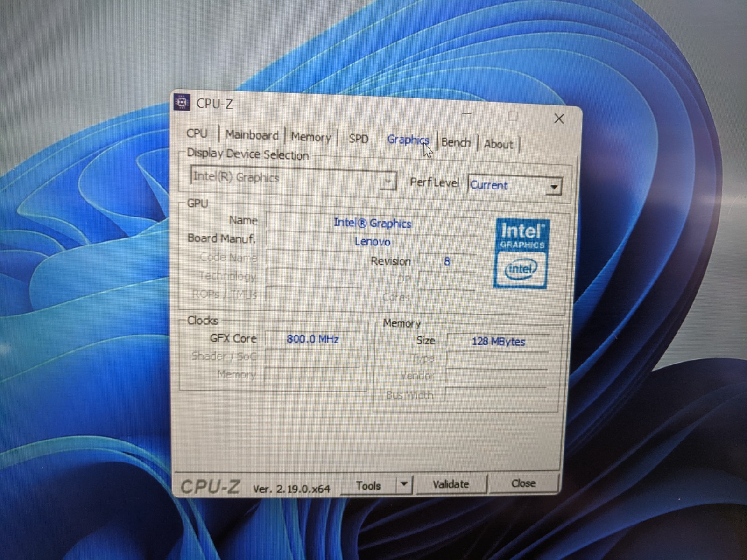Click the empty ROPs / TMUs field
Screen dimensions: 747x560
coord(314,295)
